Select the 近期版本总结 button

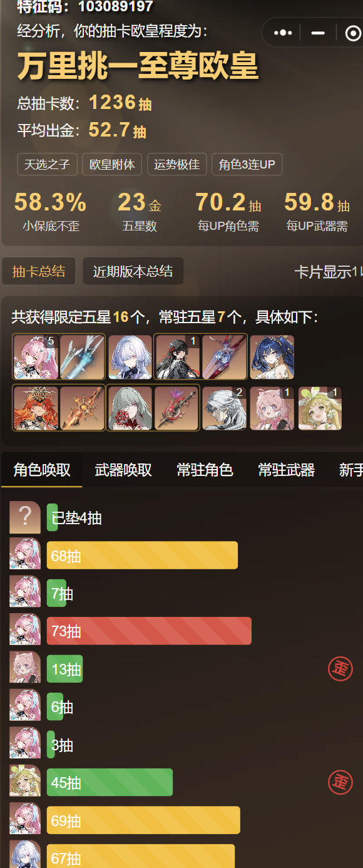click(x=133, y=271)
